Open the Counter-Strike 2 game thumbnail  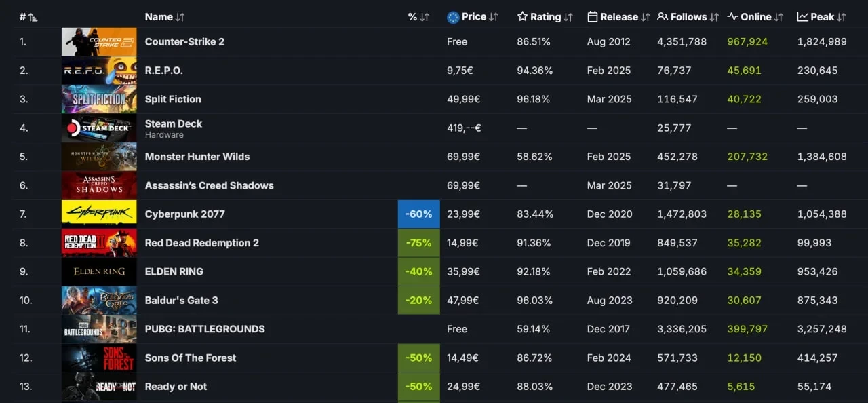(99, 42)
